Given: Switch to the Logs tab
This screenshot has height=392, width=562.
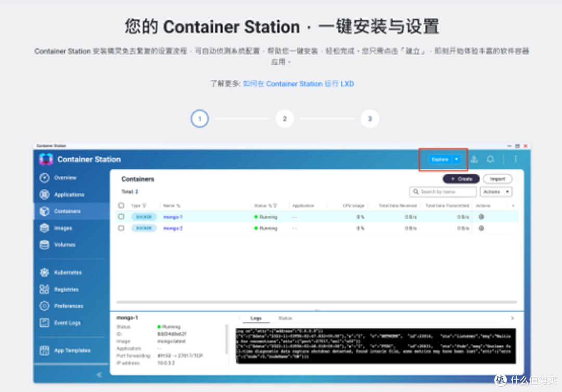Looking at the screenshot, I should point(256,318).
